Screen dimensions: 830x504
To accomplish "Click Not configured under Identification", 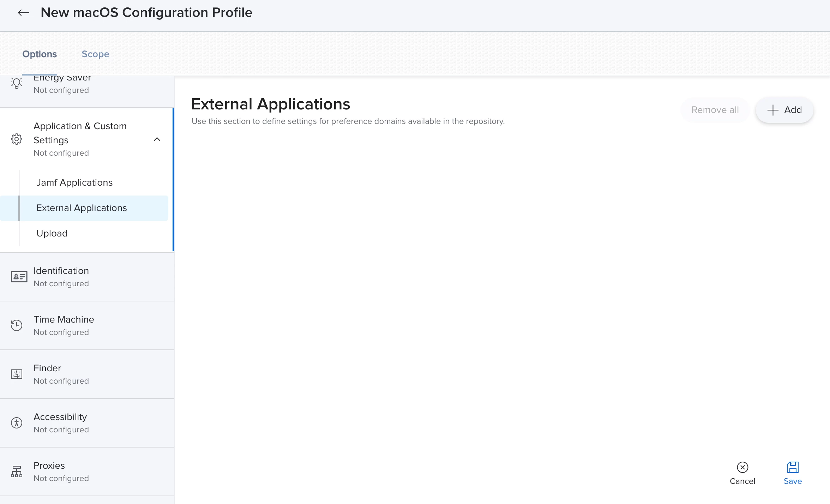I will click(x=61, y=283).
